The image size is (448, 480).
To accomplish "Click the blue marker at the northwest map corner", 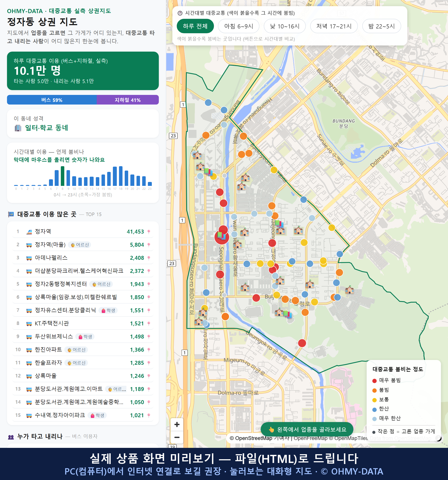I will click(x=208, y=103).
